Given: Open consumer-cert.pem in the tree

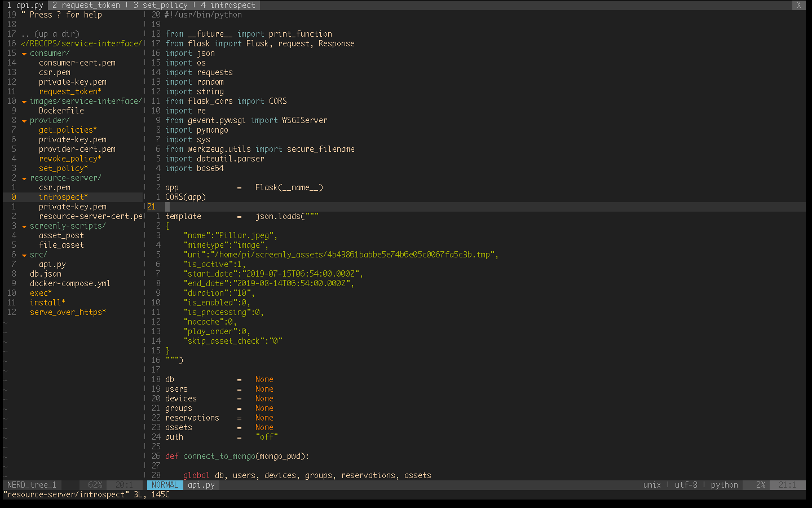Looking at the screenshot, I should pos(77,63).
